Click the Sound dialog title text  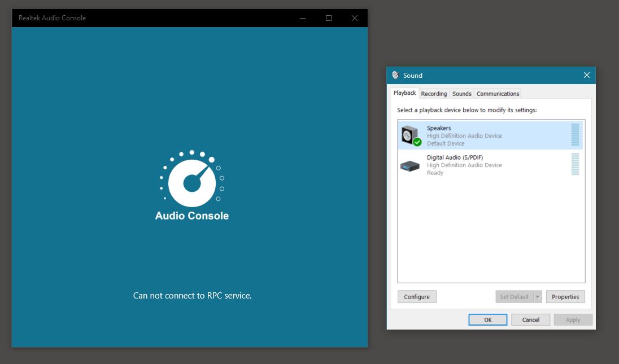click(412, 75)
